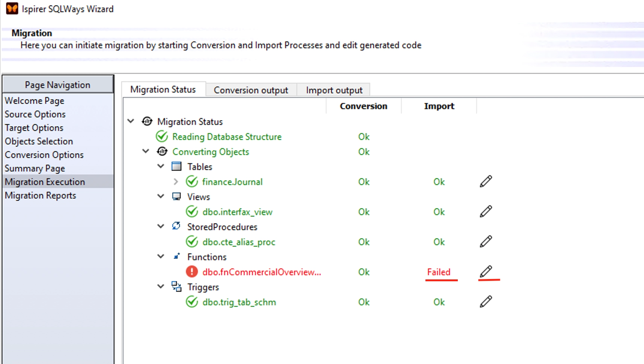The image size is (644, 364).
Task: Click red error icon beside dbo.fnCommercialOverview
Action: pos(192,271)
